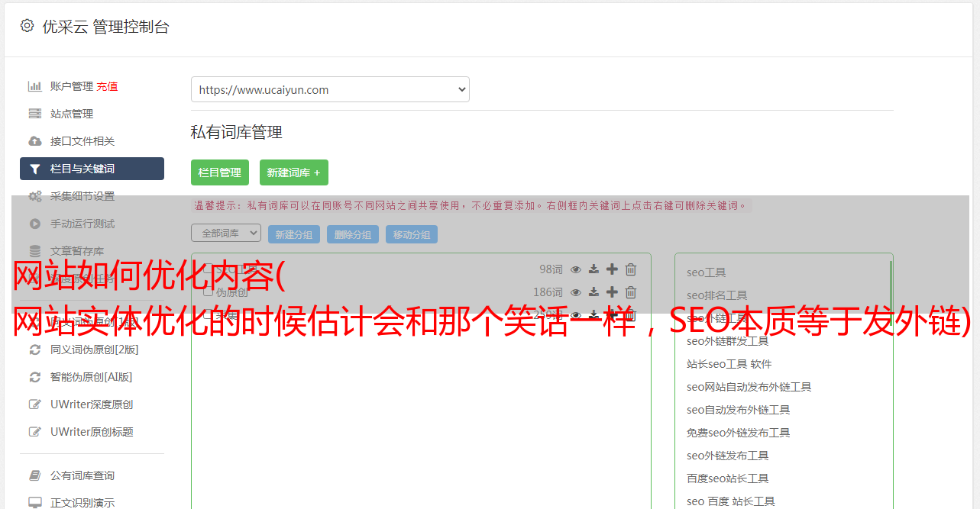The height and width of the screenshot is (509, 980).
Task: Tick the 伪原创 library checkbox
Action: (208, 292)
